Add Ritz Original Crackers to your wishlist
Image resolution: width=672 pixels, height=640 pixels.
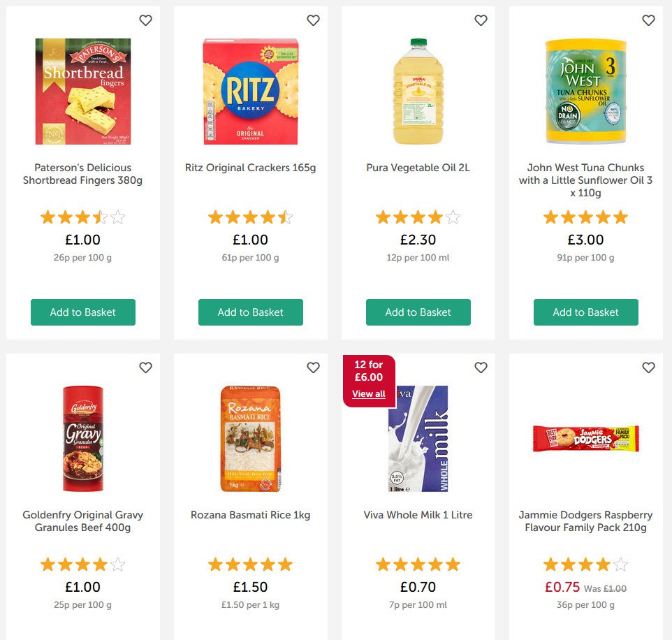(x=313, y=20)
